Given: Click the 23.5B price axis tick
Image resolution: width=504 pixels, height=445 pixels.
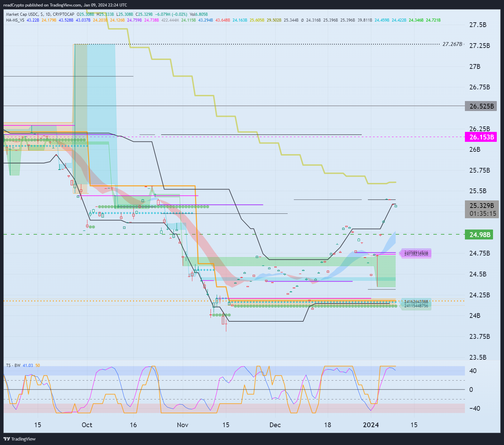Looking at the screenshot, I should click(478, 357).
